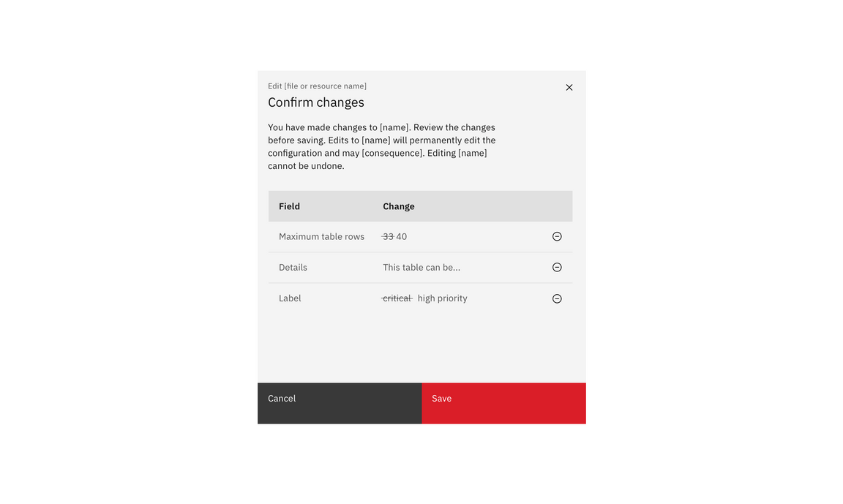Click the struck-through critical label
Screen dimensions: 843x504
(396, 298)
